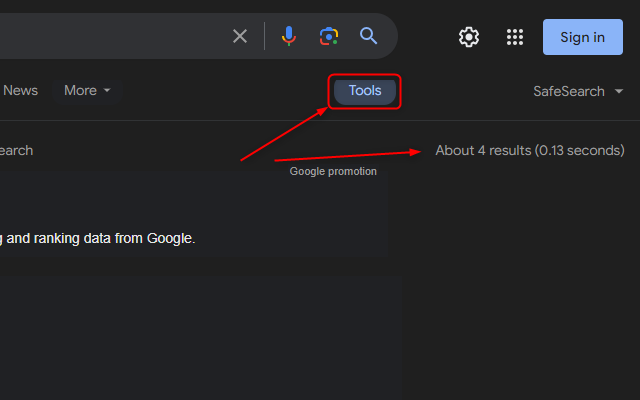The width and height of the screenshot is (640, 400).
Task: Click the About 4 results text
Action: pyautogui.click(x=530, y=150)
